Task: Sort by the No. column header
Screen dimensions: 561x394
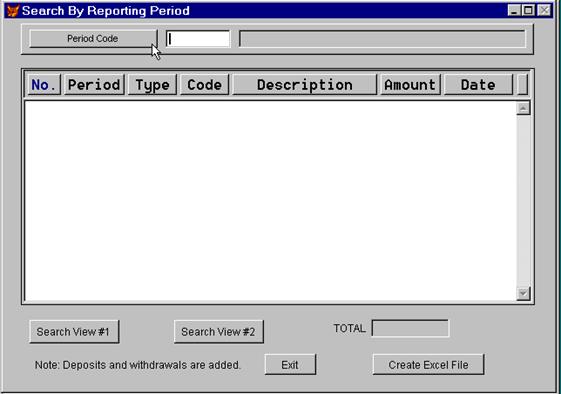Action: [x=44, y=85]
